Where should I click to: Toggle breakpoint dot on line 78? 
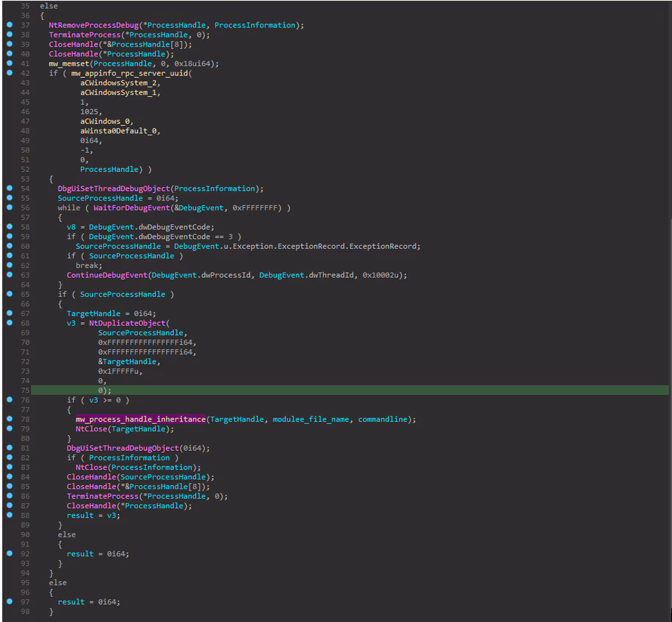coord(10,419)
